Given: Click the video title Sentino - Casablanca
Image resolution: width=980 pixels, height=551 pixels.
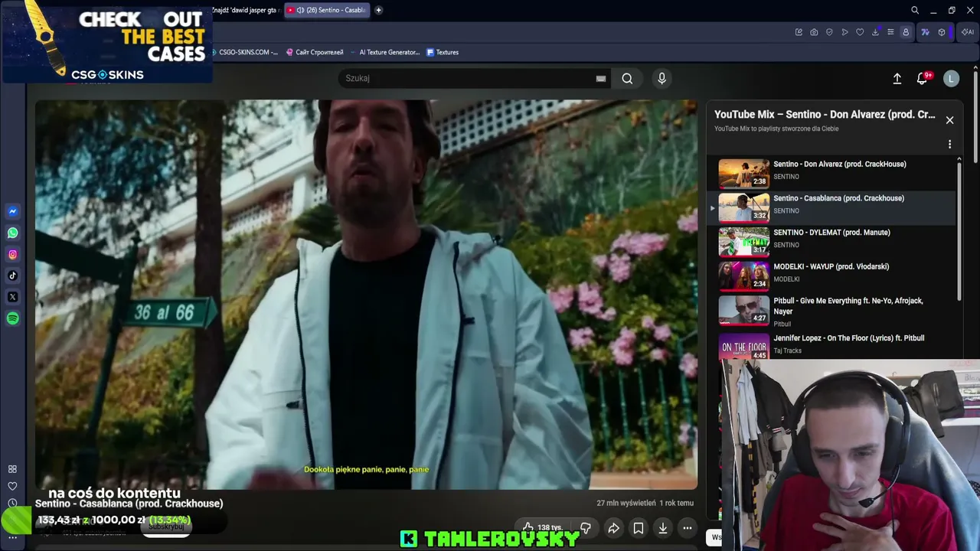Looking at the screenshot, I should [x=129, y=504].
